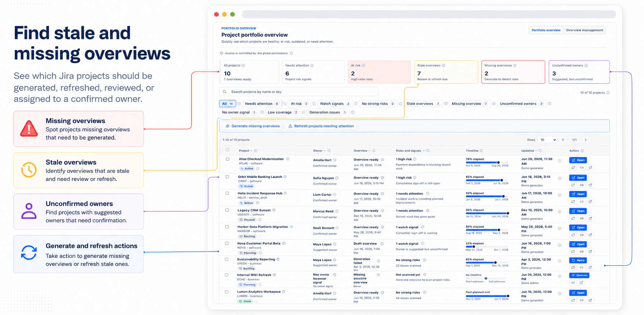Viewport: 644px width, 315px height.
Task: Sort by Updated column header
Action: (529, 151)
